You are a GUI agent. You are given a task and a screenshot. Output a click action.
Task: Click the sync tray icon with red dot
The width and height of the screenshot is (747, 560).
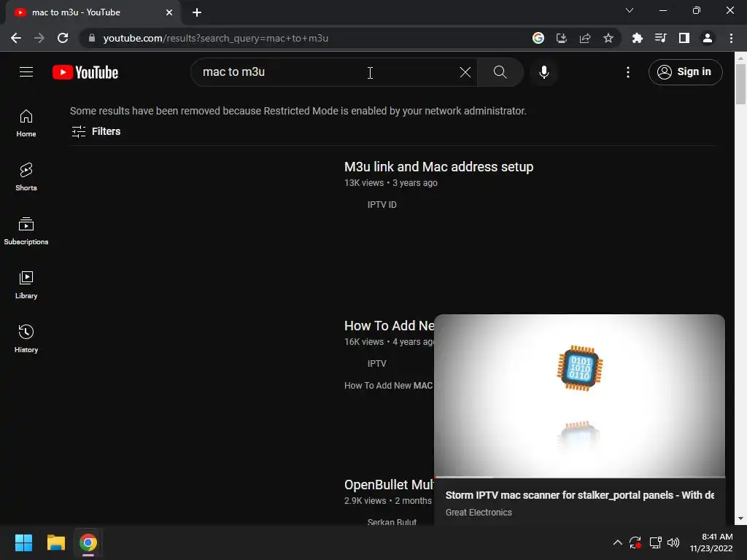click(635, 542)
